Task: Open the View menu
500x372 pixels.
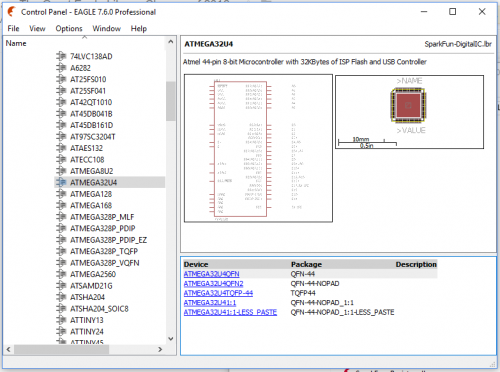Action: tap(37, 29)
